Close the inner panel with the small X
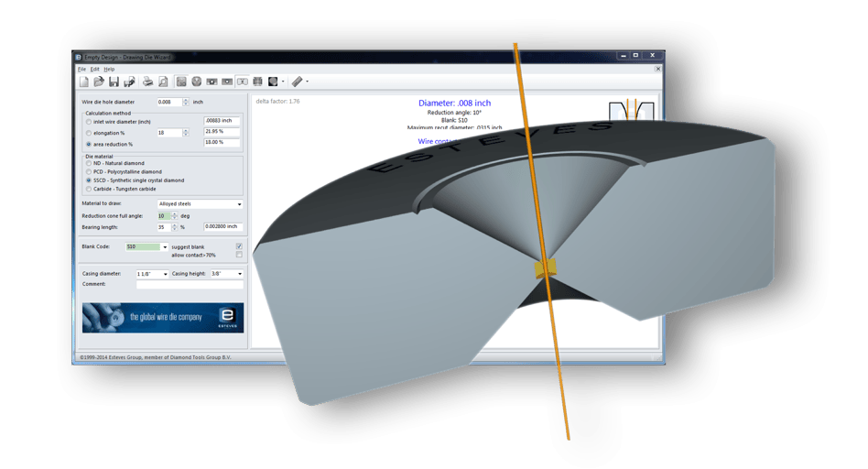The image size is (868, 469). pyautogui.click(x=657, y=70)
